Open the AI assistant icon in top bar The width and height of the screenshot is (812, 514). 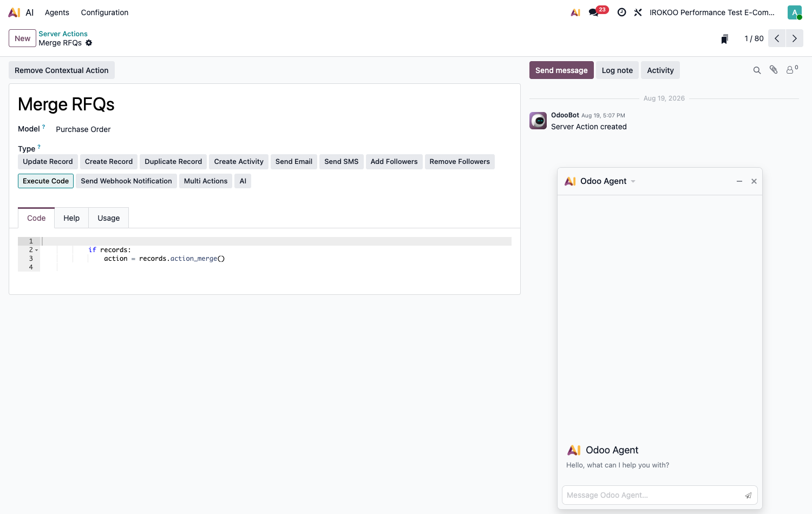click(x=575, y=12)
